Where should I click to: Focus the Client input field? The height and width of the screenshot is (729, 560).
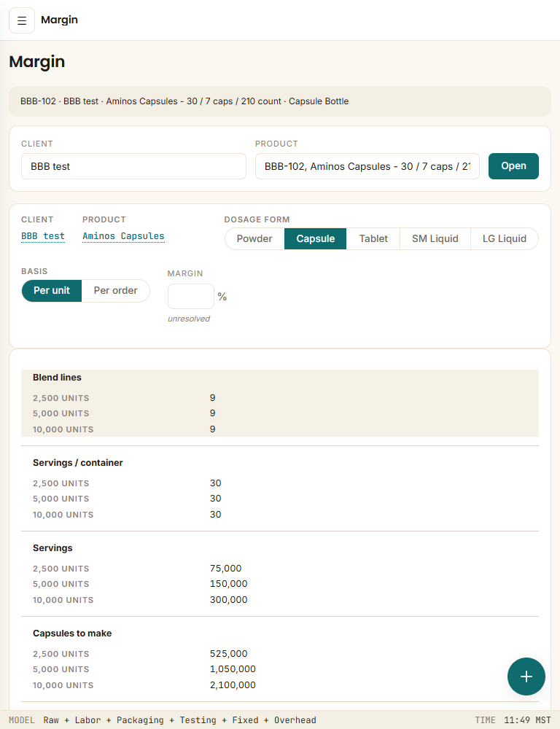click(133, 166)
